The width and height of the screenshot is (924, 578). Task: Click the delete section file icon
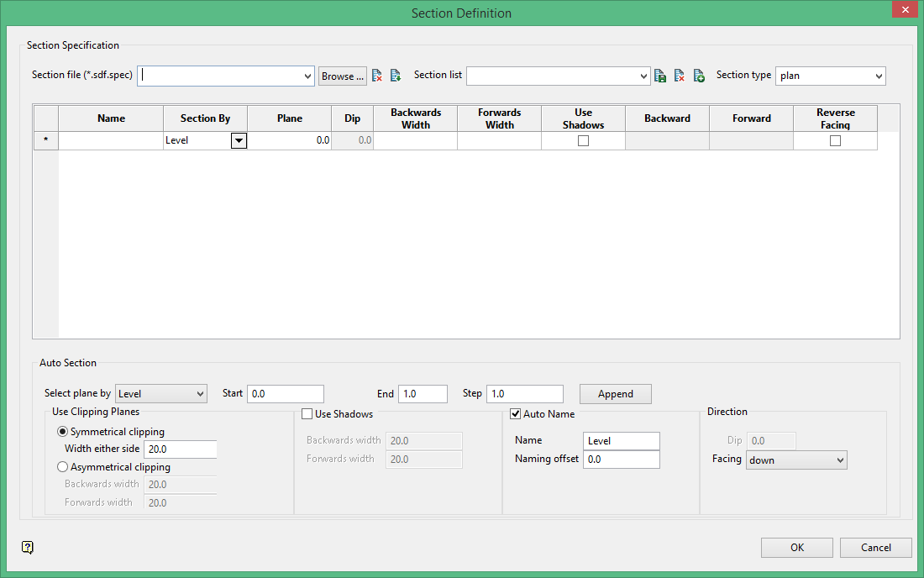pos(377,76)
